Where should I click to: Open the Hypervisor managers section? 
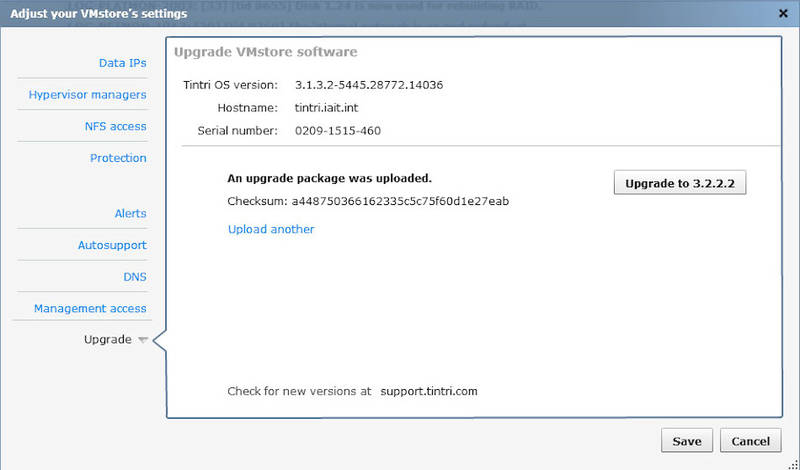[87, 95]
